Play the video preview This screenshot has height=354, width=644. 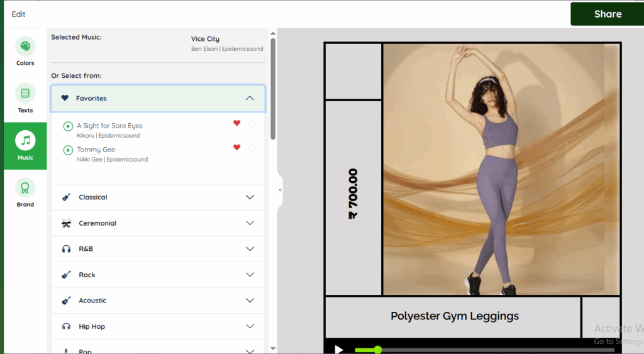point(339,349)
